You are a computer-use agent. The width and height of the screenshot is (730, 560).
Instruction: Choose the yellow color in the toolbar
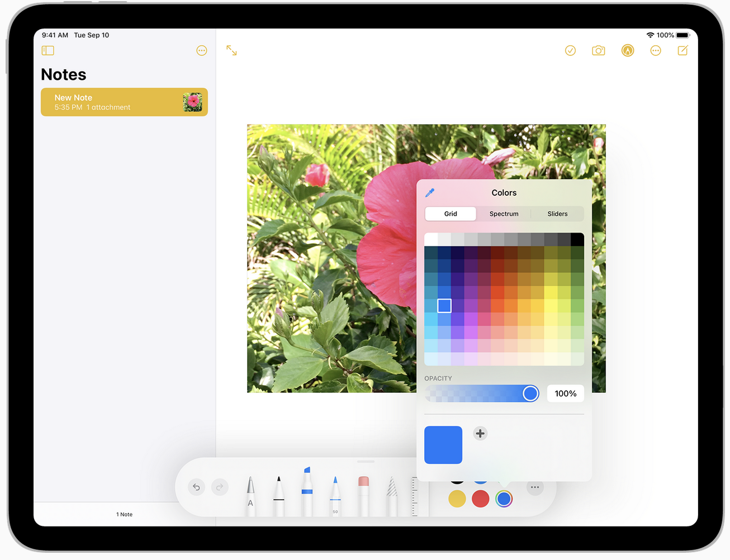coord(457,499)
